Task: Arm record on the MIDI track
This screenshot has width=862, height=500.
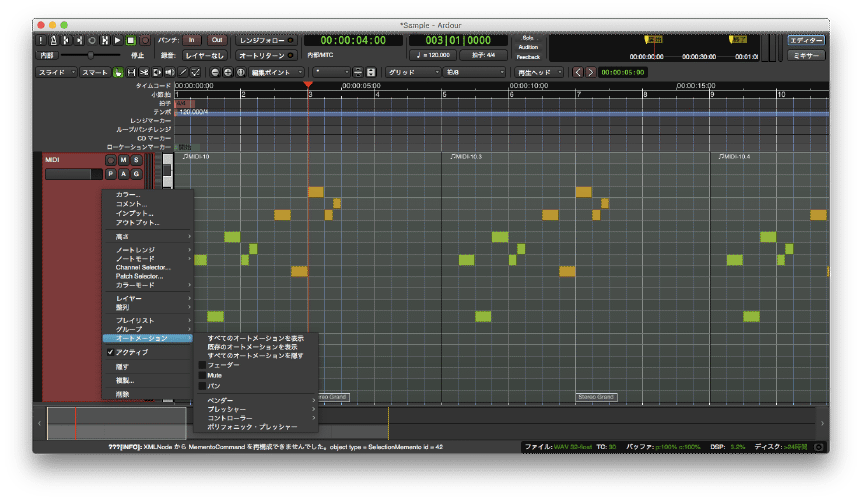Action: click(x=110, y=160)
